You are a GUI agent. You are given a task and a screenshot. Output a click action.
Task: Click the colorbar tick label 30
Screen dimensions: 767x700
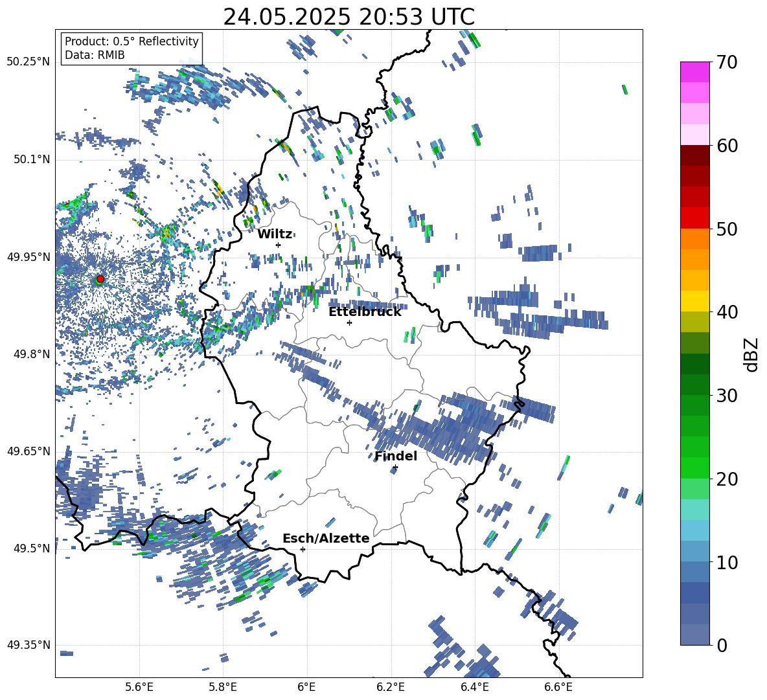click(727, 396)
